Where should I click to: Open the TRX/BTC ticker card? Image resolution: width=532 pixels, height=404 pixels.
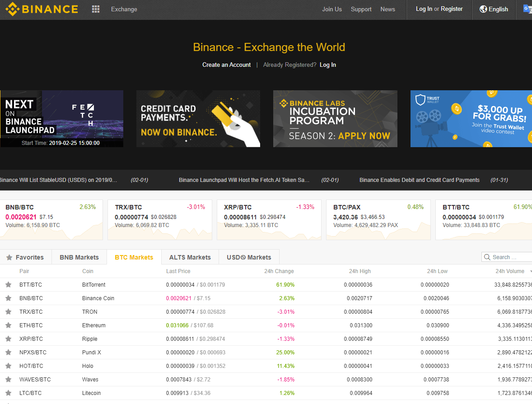point(160,220)
